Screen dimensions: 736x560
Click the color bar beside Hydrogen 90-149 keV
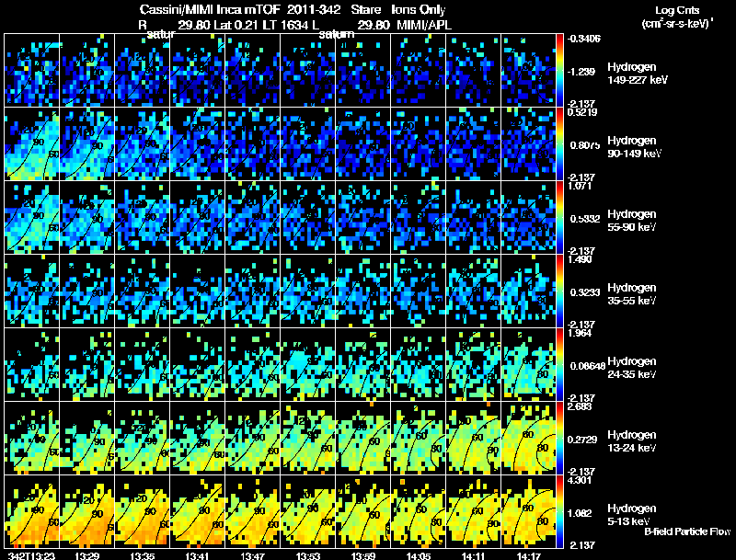[559, 143]
